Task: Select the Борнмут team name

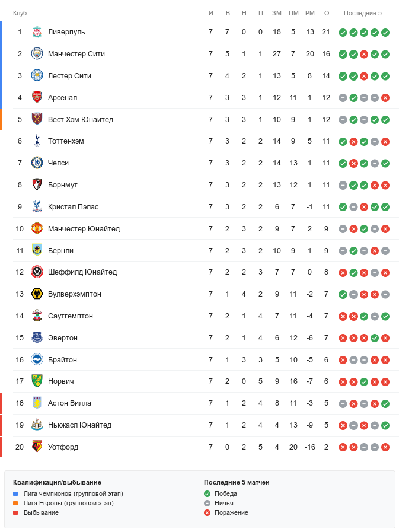Action: coord(63,185)
